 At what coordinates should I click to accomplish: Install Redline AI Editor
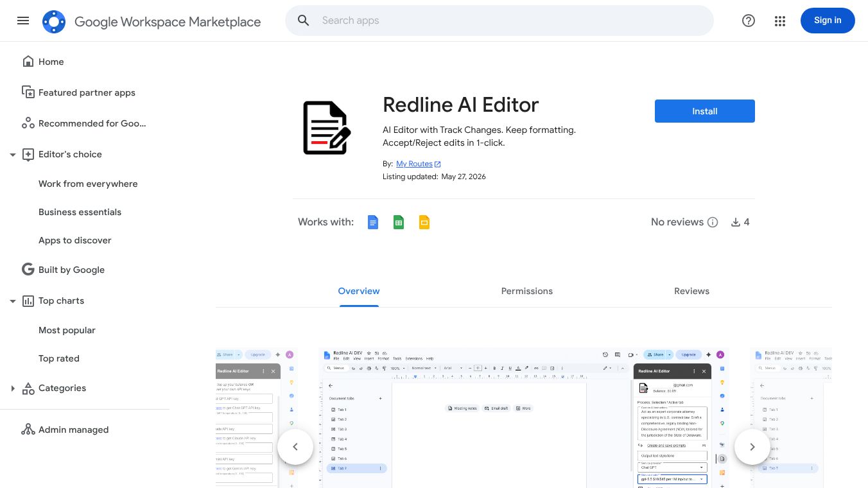point(705,111)
